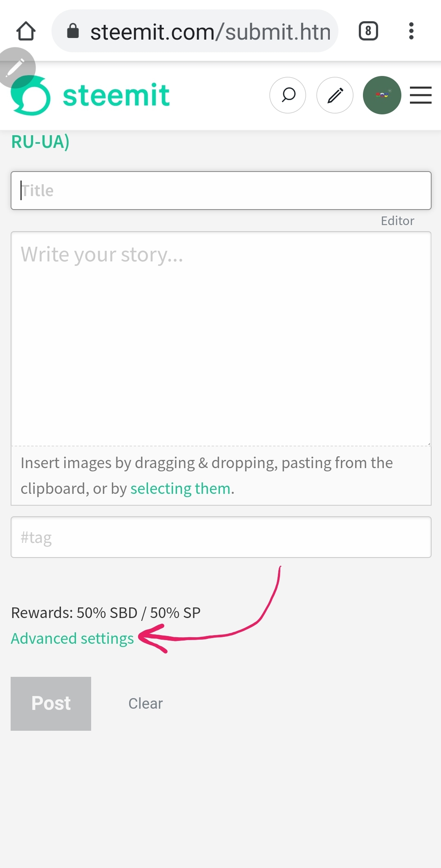The width and height of the screenshot is (441, 868).
Task: Click the lock icon in address bar
Action: point(73,31)
